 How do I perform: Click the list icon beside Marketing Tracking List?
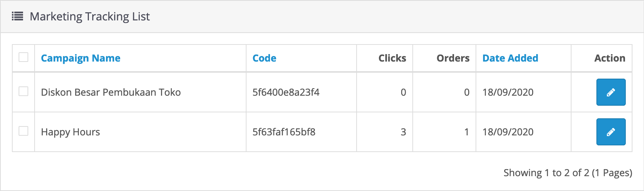pyautogui.click(x=17, y=16)
